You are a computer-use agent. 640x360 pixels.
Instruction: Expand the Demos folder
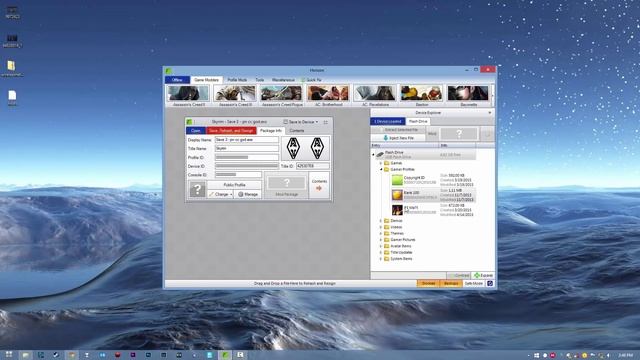381,221
